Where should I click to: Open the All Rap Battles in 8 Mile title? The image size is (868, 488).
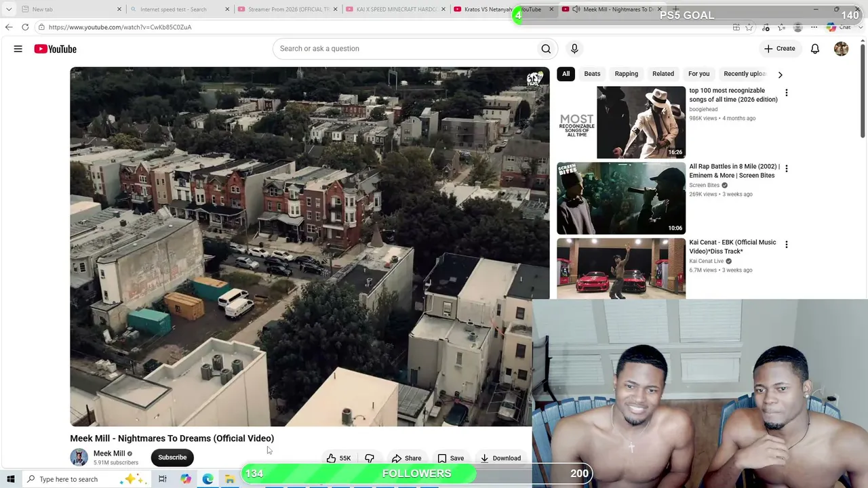(x=734, y=171)
